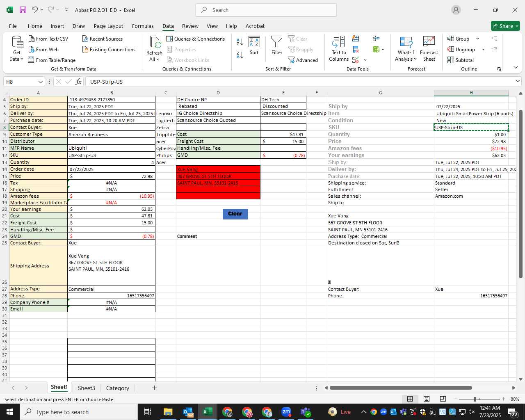Click the Undo arrow icon
This screenshot has width=525, height=420.
(x=35, y=9)
